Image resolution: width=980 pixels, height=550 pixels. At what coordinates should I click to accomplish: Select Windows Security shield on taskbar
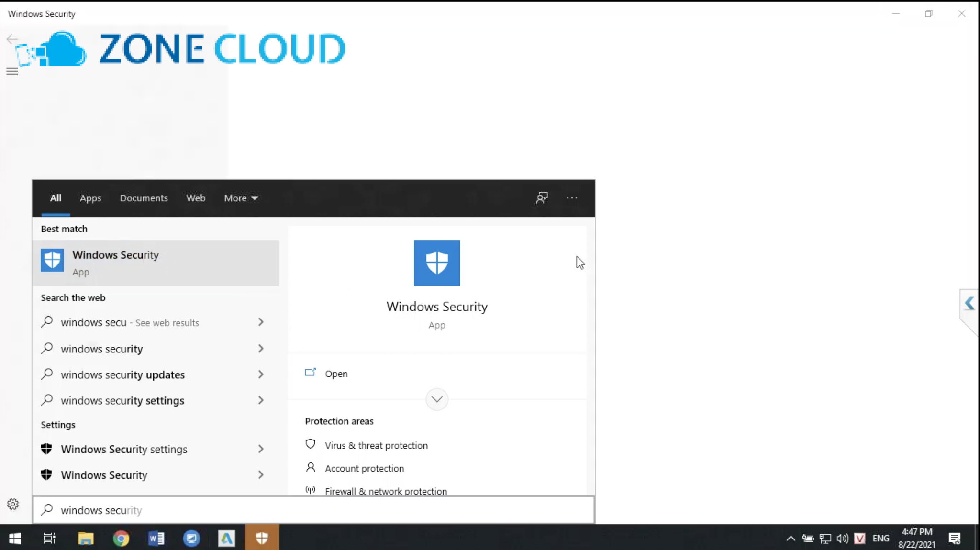point(262,538)
